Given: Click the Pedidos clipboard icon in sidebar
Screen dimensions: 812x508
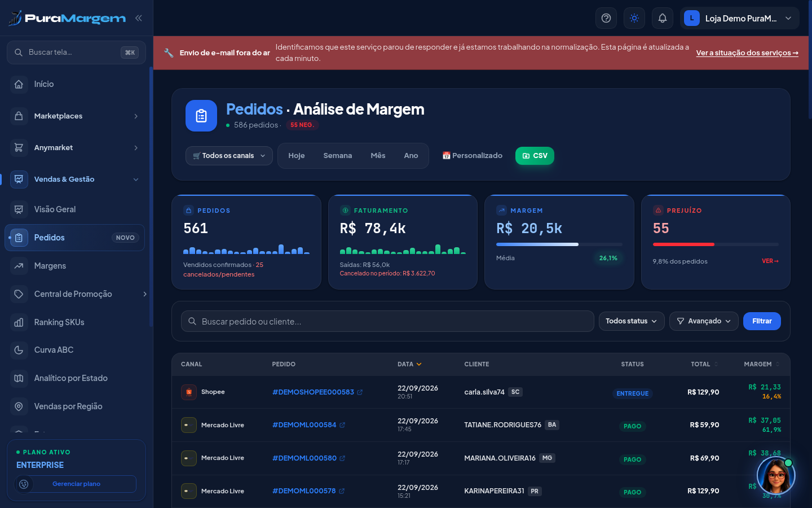Looking at the screenshot, I should pos(19,238).
